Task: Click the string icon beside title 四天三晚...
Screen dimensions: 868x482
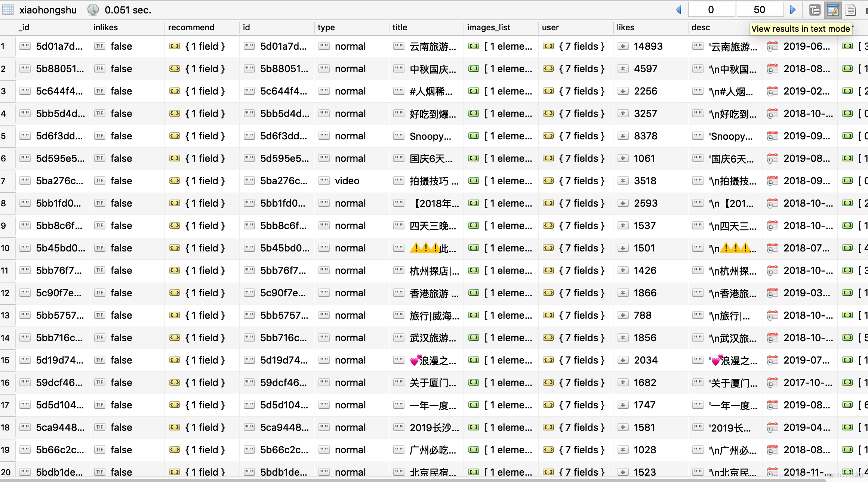Action: click(x=399, y=226)
